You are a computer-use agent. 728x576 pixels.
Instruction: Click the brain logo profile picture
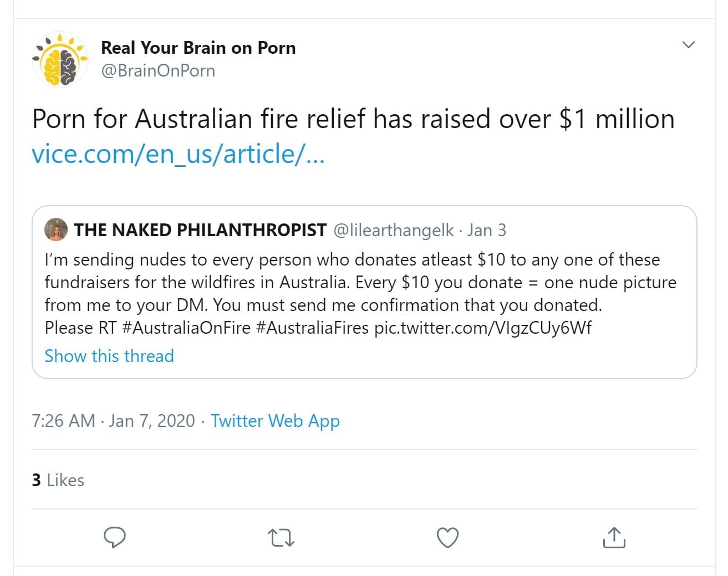(60, 59)
